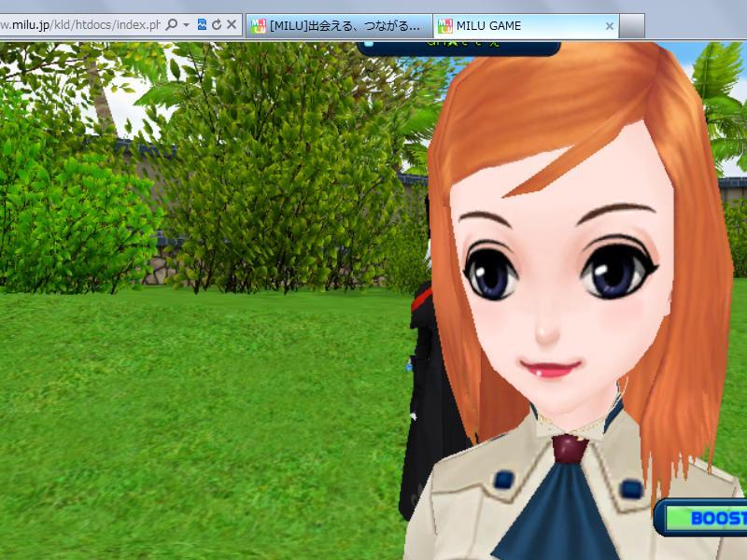The image size is (747, 560).
Task: Open the address bar dropdown arrow
Action: pyautogui.click(x=186, y=25)
